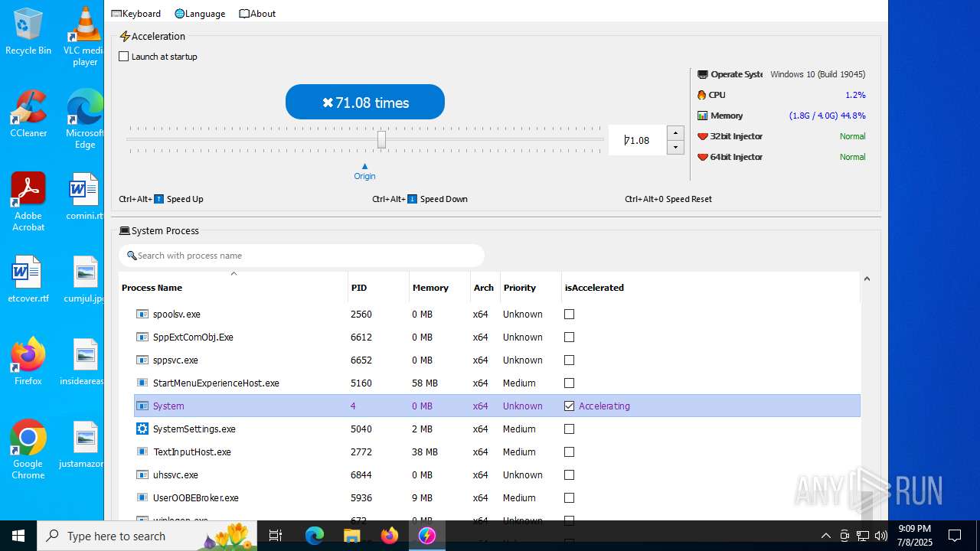Viewport: 980px width, 551px height.
Task: Decrease speed with down stepper arrow
Action: click(x=675, y=147)
